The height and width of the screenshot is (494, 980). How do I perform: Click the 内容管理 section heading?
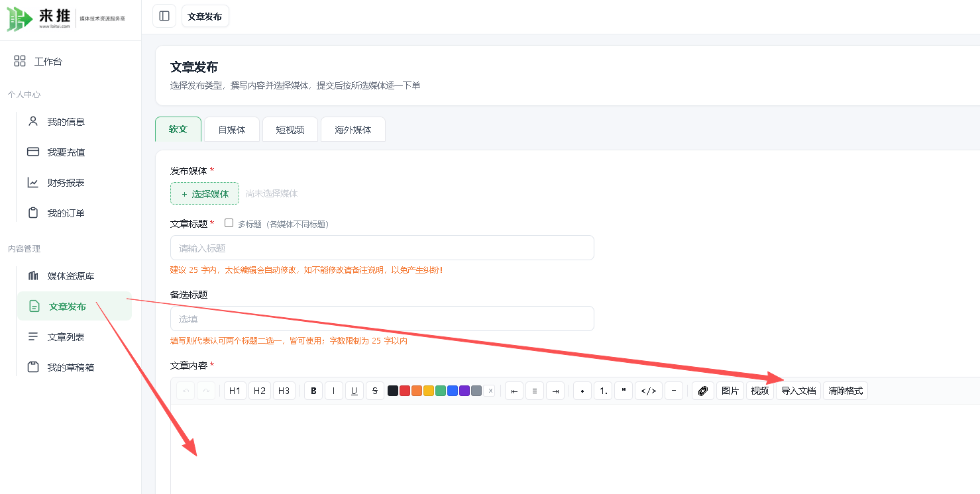24,249
